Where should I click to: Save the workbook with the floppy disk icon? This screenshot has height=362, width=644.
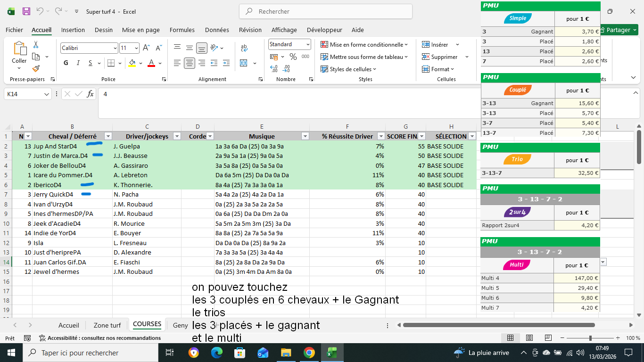[x=26, y=11]
